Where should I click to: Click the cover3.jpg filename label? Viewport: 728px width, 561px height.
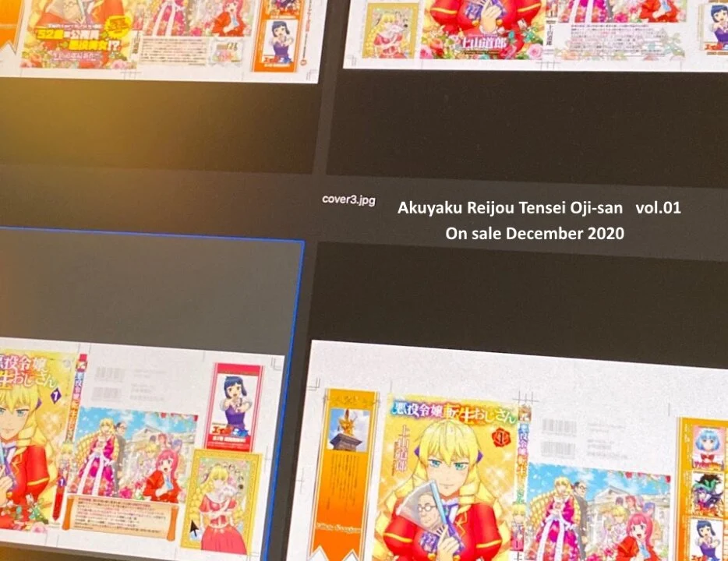348,200
